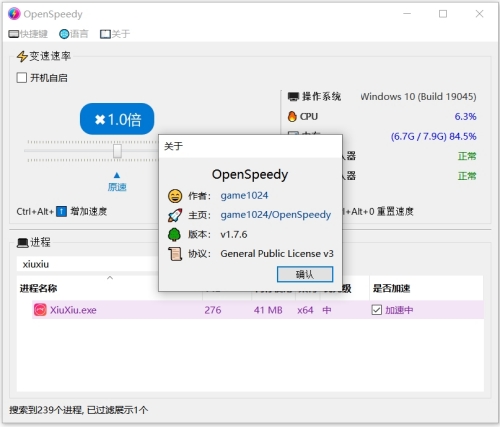Click the process search field containing xiuxiu
This screenshot has height=427, width=500.
click(87, 264)
